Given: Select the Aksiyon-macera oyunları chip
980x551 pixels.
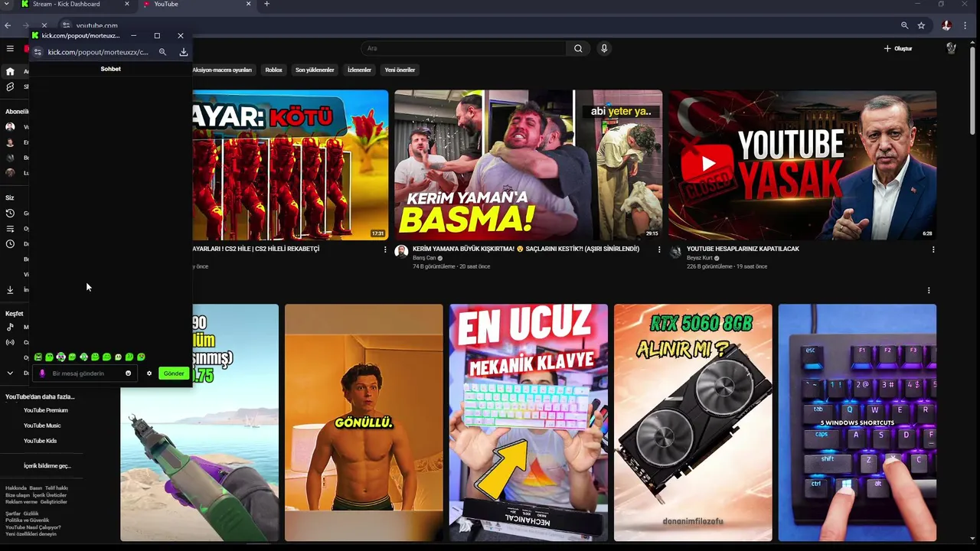Looking at the screenshot, I should [x=223, y=70].
